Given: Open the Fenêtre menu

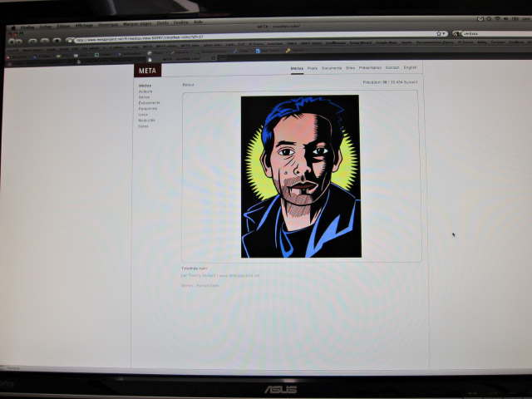Looking at the screenshot, I should [x=181, y=22].
